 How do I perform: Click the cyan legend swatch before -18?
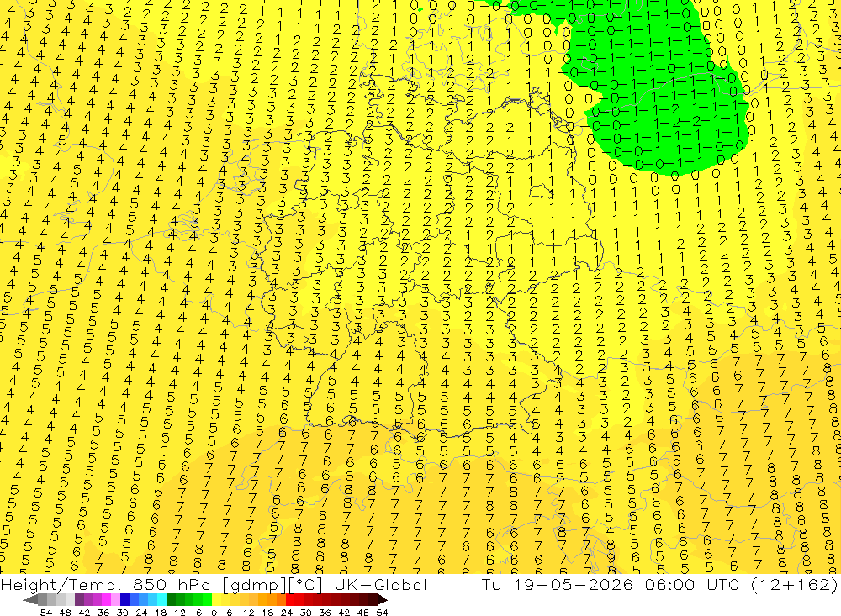(x=161, y=599)
